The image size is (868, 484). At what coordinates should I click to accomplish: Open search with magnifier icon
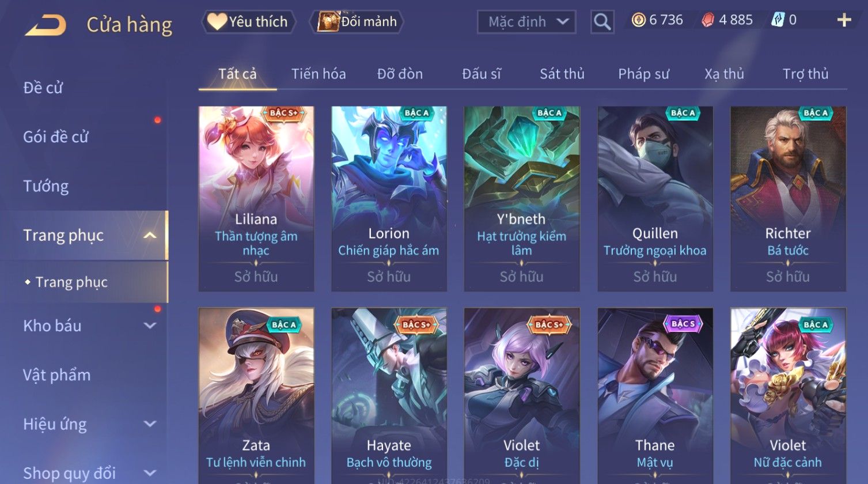tap(602, 22)
